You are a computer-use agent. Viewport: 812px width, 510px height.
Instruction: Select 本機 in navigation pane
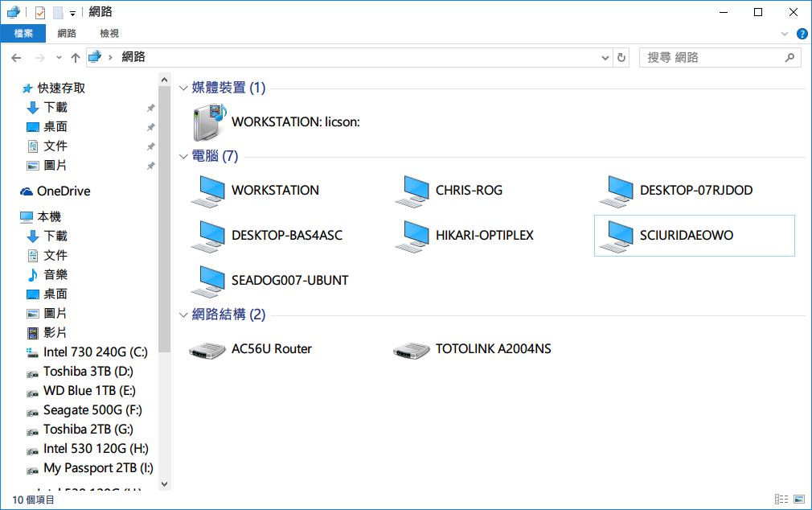click(x=40, y=216)
